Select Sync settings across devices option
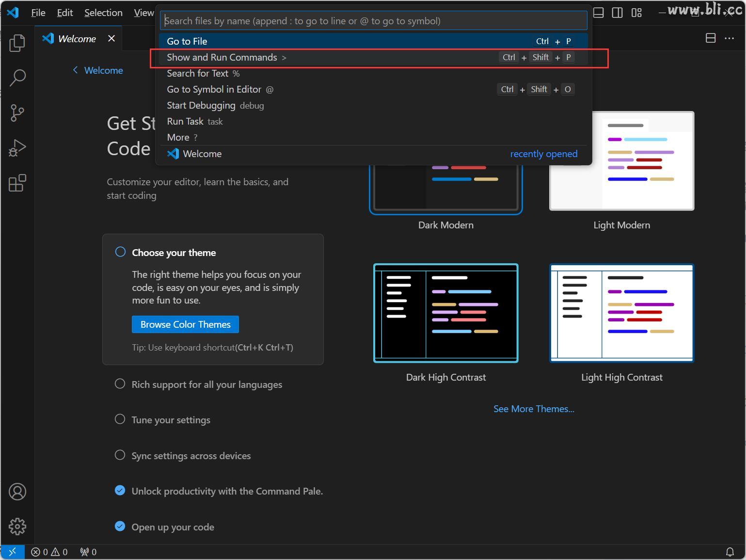746x560 pixels. click(120, 455)
